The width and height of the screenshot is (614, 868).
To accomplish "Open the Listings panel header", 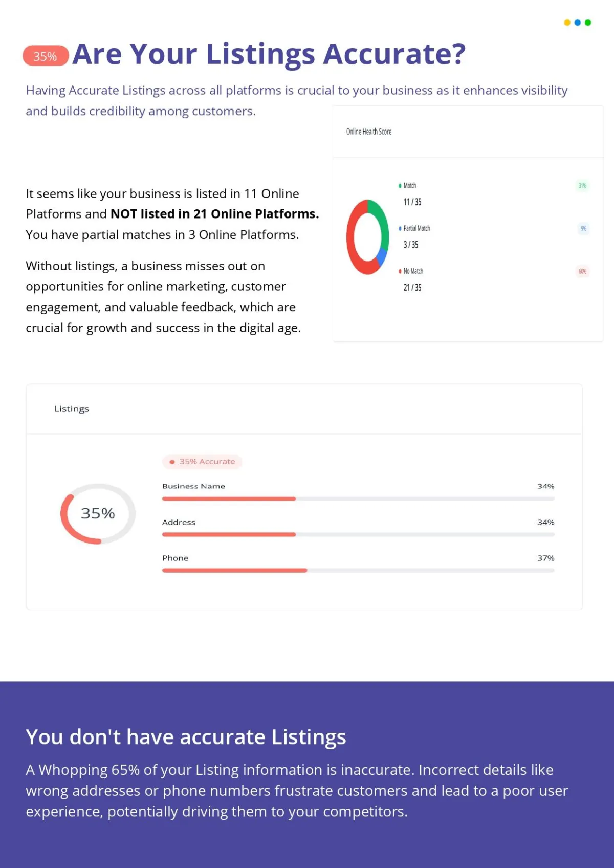I will pyautogui.click(x=304, y=409).
